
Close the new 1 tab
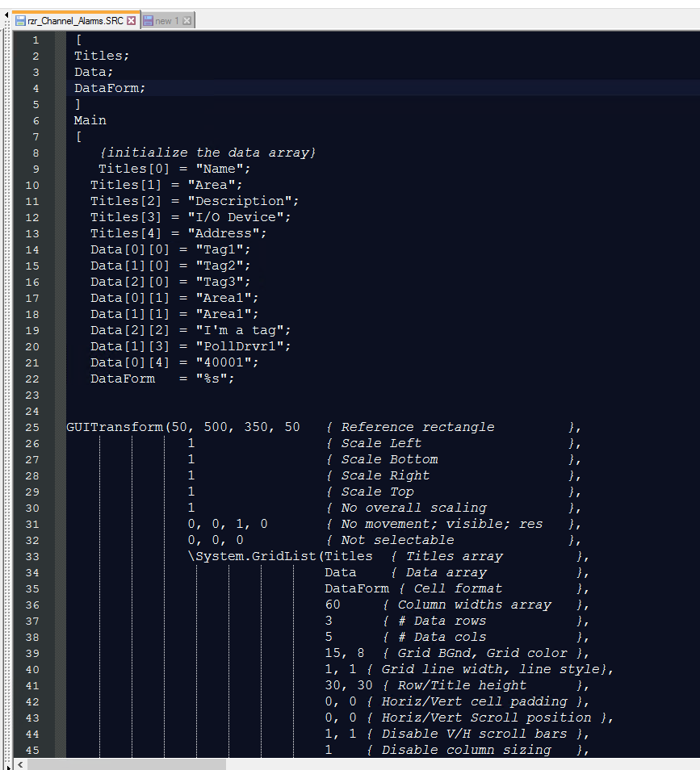point(187,21)
